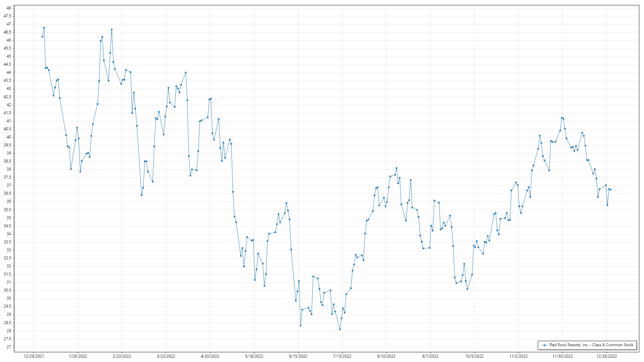
Task: Select the highest data point near 46.8
Action: [44, 28]
